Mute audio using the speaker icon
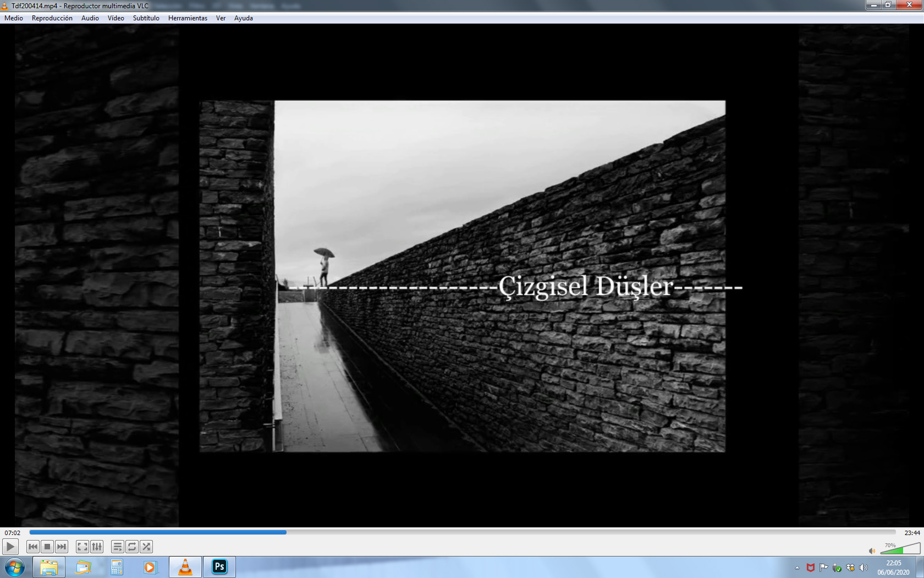This screenshot has height=578, width=924. coord(872,550)
